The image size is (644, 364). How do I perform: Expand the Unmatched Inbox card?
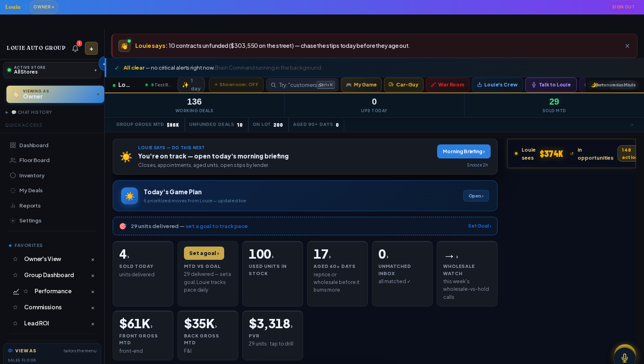click(x=402, y=274)
